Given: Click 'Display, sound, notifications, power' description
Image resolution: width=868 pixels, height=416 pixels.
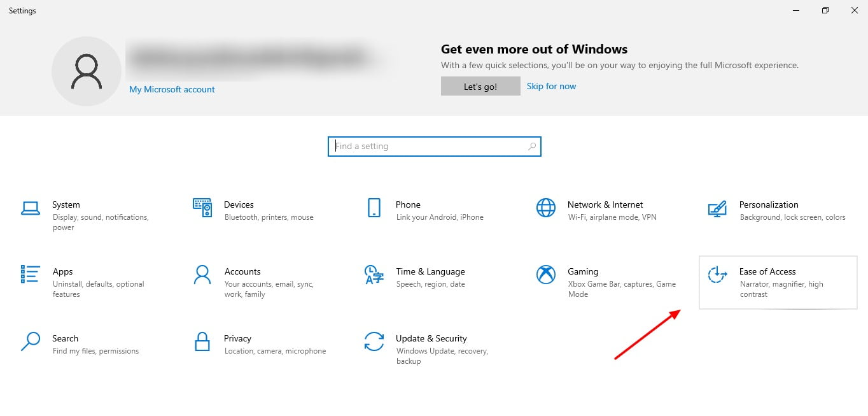Looking at the screenshot, I should point(101,222).
